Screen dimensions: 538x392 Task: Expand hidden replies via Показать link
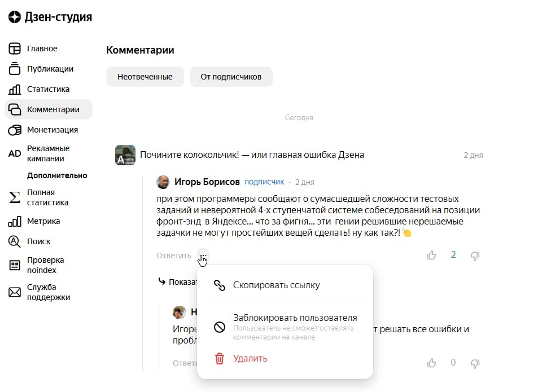180,281
